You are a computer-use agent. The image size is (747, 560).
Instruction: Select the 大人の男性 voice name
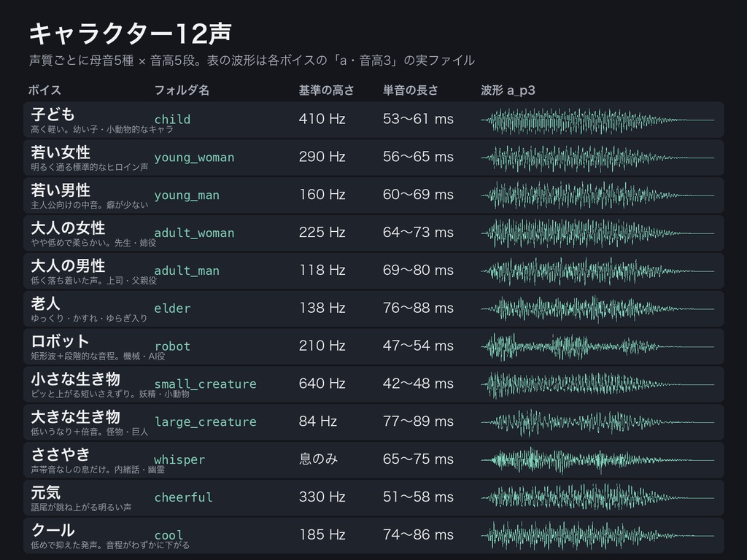pyautogui.click(x=68, y=265)
